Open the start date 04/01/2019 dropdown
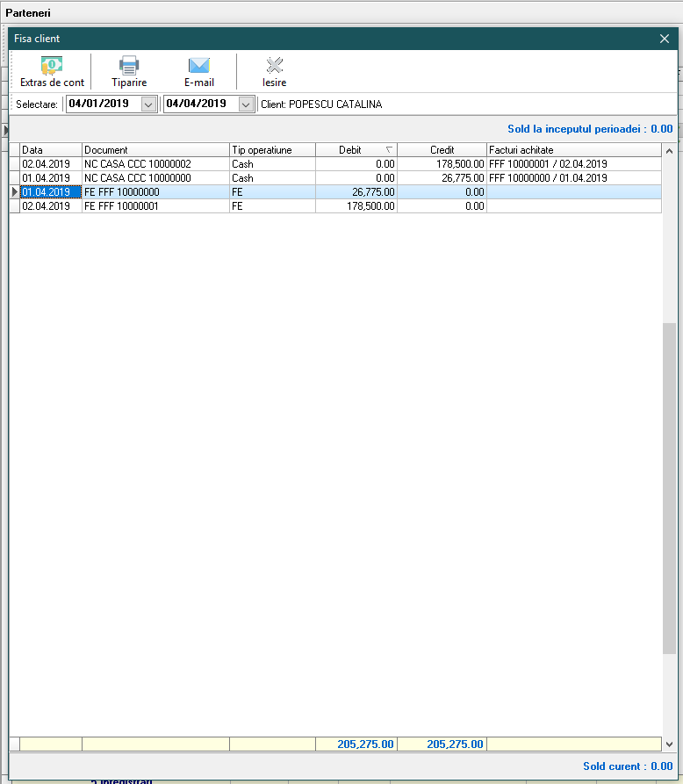Viewport: 683px width, 784px height. point(148,104)
